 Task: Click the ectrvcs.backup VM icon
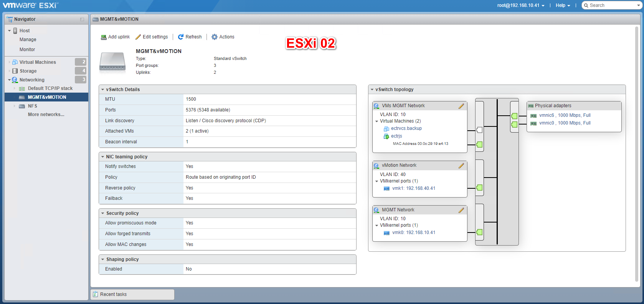tap(386, 129)
